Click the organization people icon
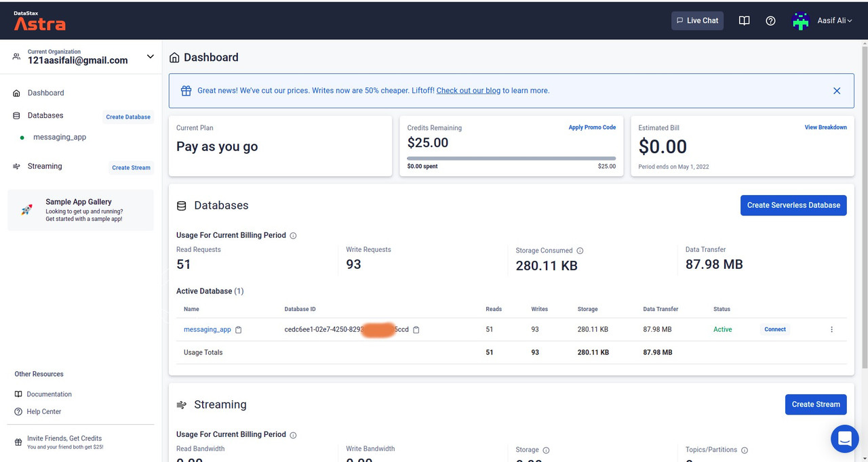The image size is (868, 462). pos(17,57)
